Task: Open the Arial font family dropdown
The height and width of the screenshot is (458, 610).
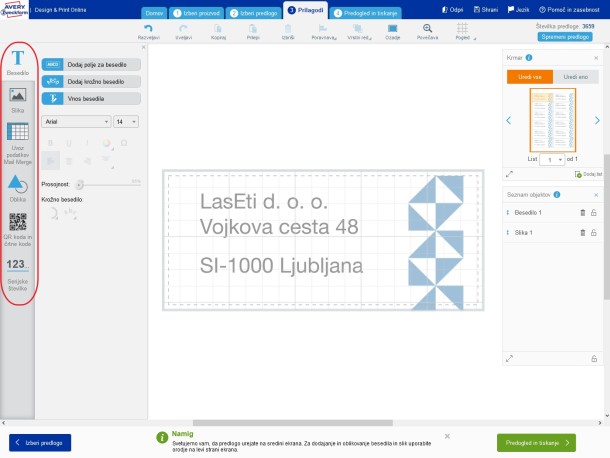Action: click(x=76, y=122)
